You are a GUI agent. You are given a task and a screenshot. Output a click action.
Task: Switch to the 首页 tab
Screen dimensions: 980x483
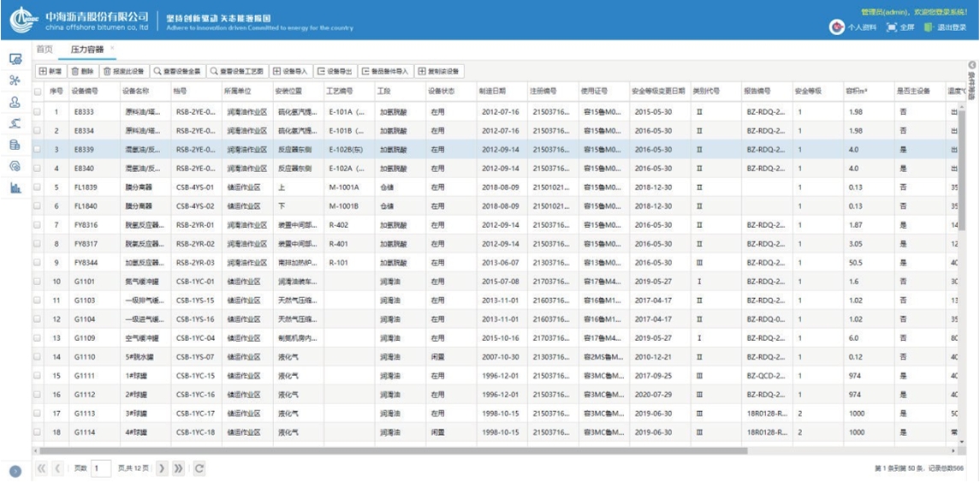click(x=44, y=51)
